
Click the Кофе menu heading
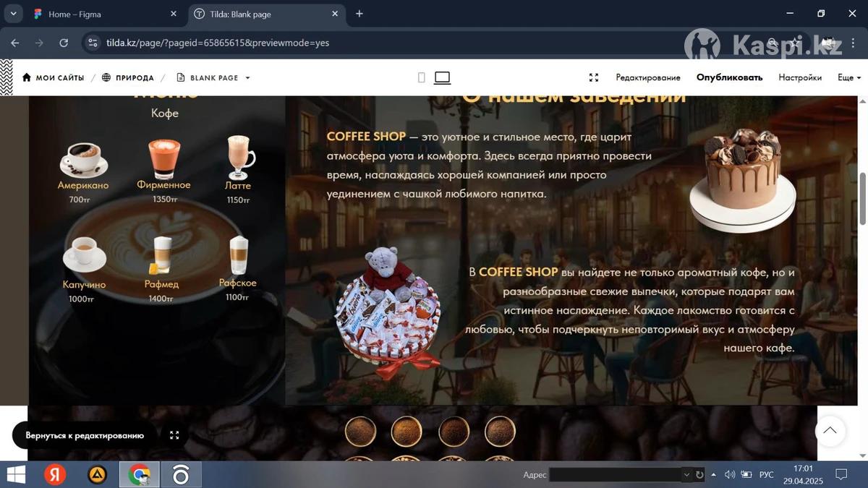[x=165, y=113]
